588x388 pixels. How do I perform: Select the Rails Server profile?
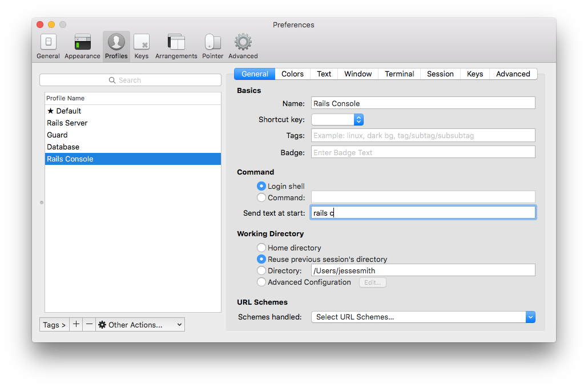[x=133, y=123]
